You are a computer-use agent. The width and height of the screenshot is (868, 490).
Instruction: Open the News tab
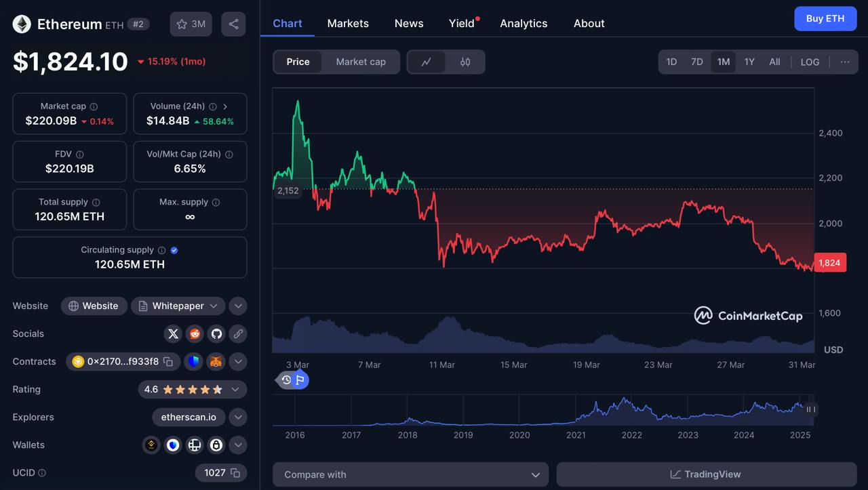coord(409,23)
